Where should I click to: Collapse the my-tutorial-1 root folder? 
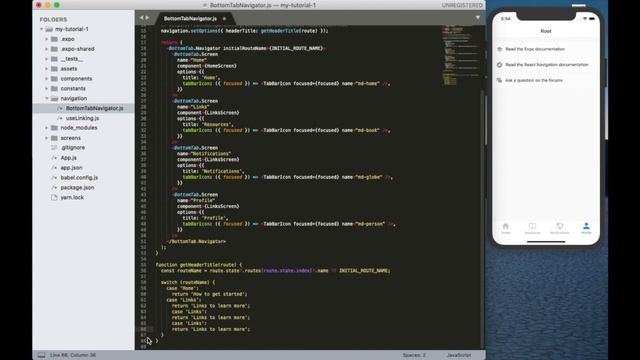(x=42, y=29)
